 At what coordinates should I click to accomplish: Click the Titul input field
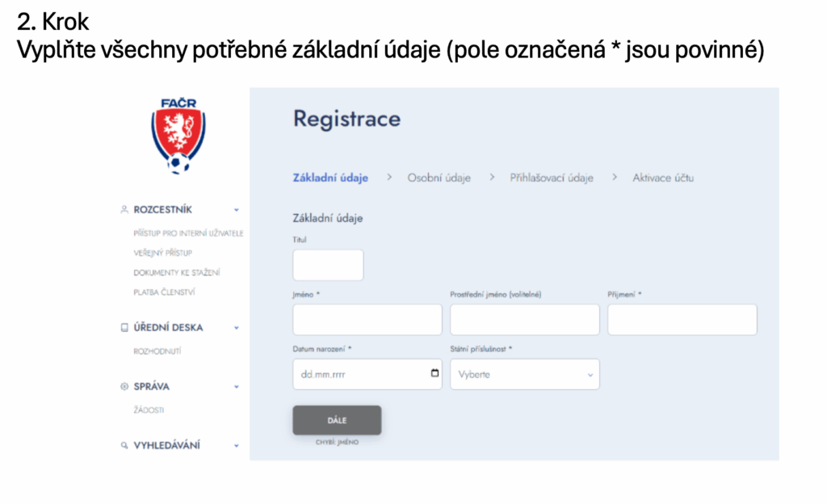point(328,265)
